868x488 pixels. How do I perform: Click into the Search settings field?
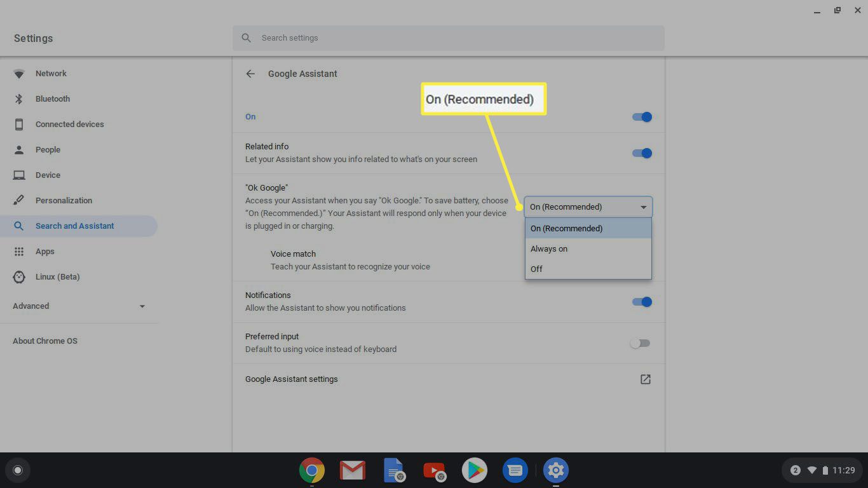[449, 38]
